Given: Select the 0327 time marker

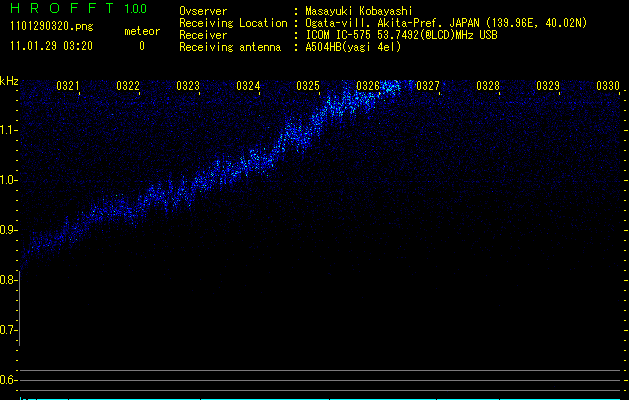Looking at the screenshot, I should (x=428, y=86).
